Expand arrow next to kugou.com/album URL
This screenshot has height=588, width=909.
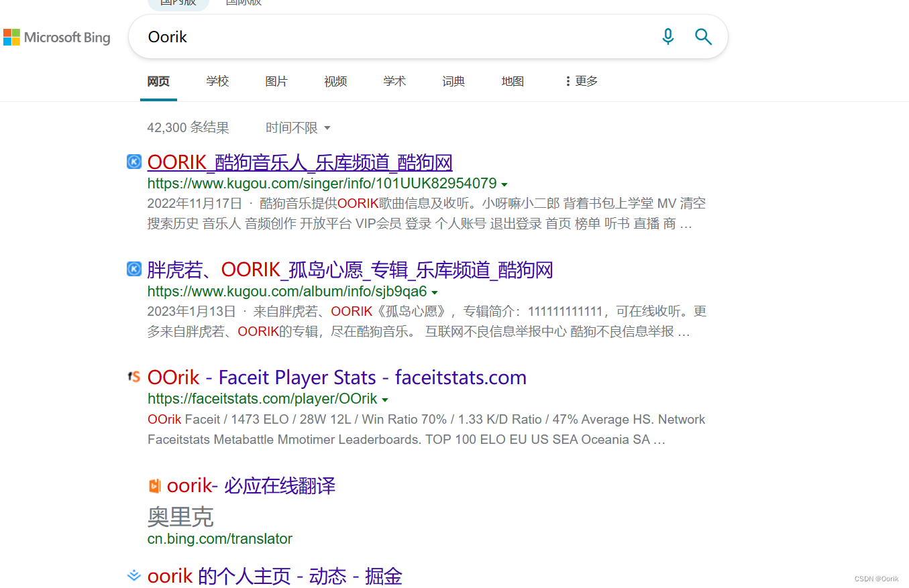tap(435, 292)
